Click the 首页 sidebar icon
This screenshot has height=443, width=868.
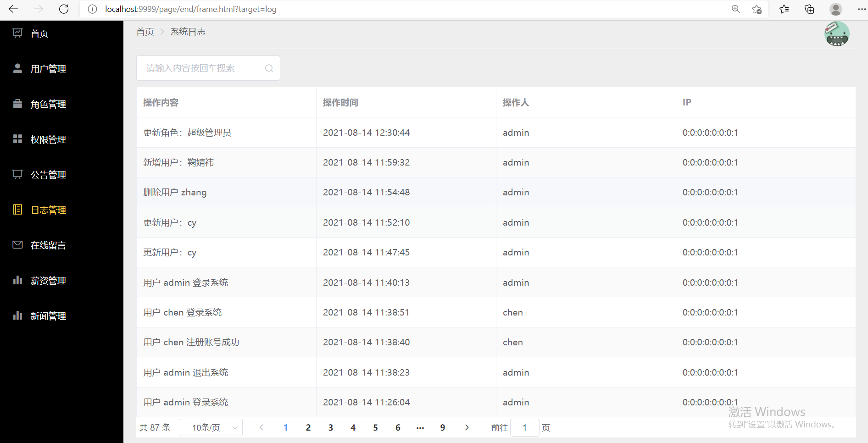[17, 33]
